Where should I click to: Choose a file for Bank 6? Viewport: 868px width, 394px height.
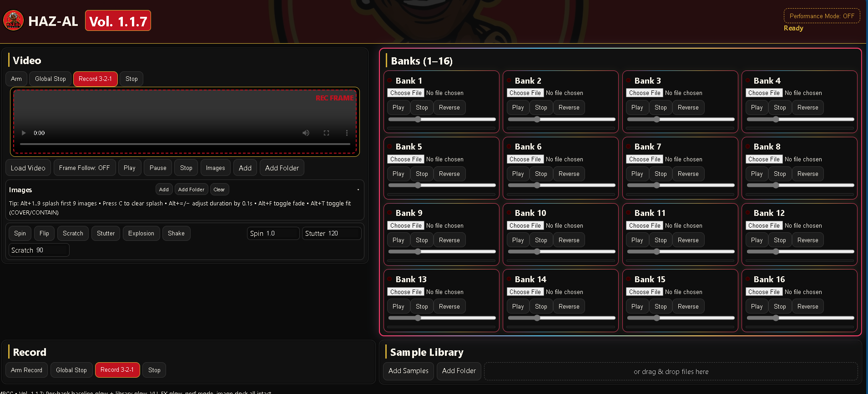(525, 159)
